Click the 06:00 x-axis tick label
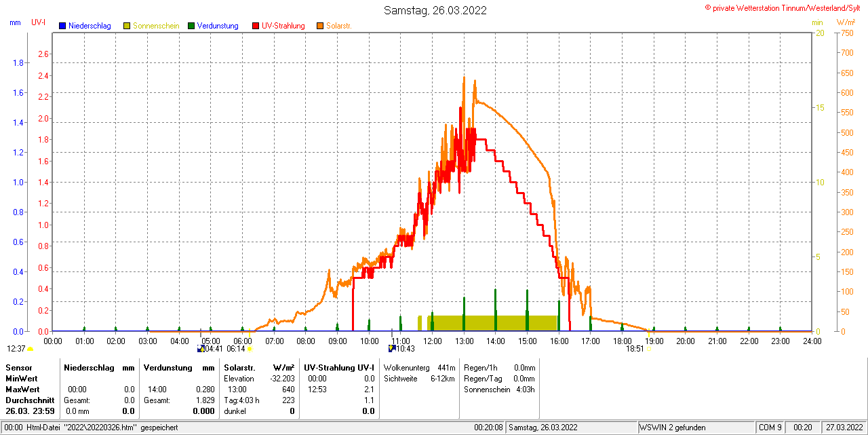 [243, 341]
